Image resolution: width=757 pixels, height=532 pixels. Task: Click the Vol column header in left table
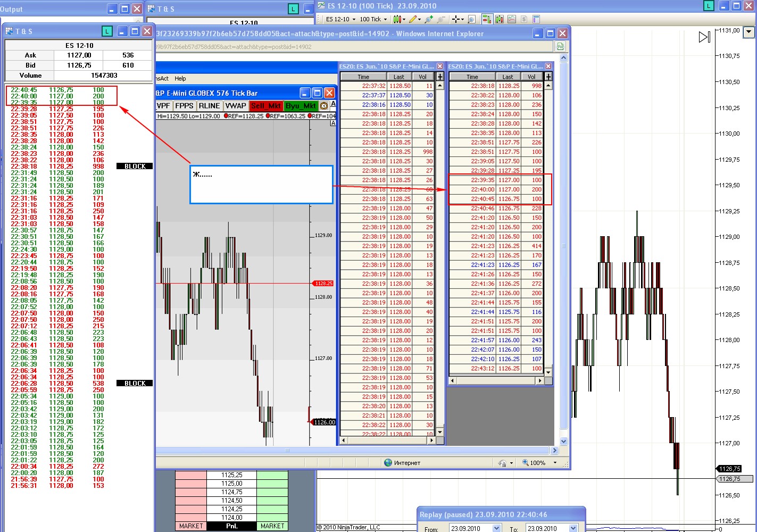(x=422, y=77)
